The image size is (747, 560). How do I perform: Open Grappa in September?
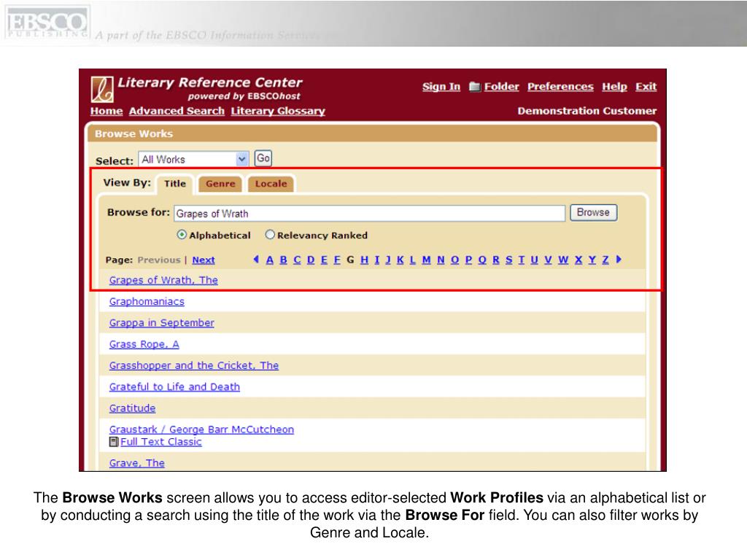pos(161,323)
